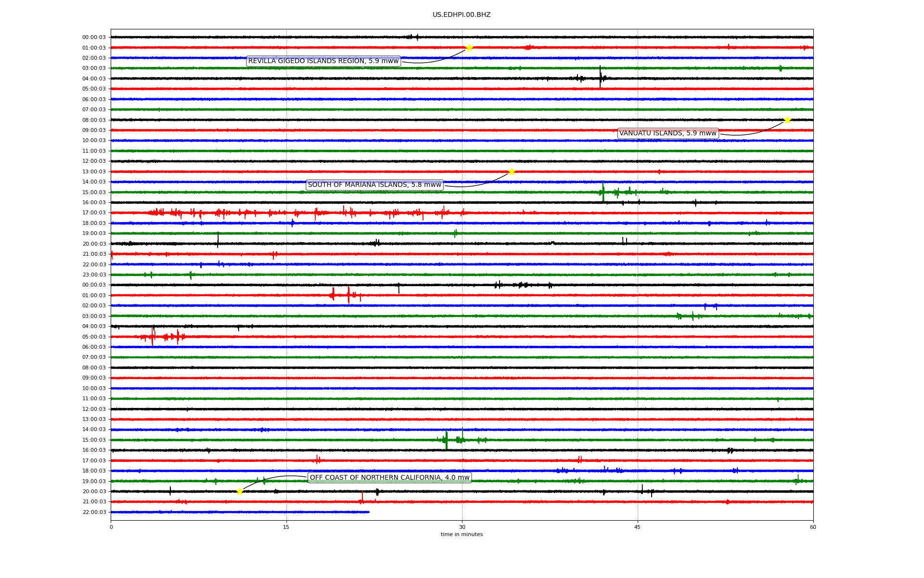924x578 pixels.
Task: Click the 12:00:03 time label just above the first 13:00:03 label
Action: [x=94, y=161]
